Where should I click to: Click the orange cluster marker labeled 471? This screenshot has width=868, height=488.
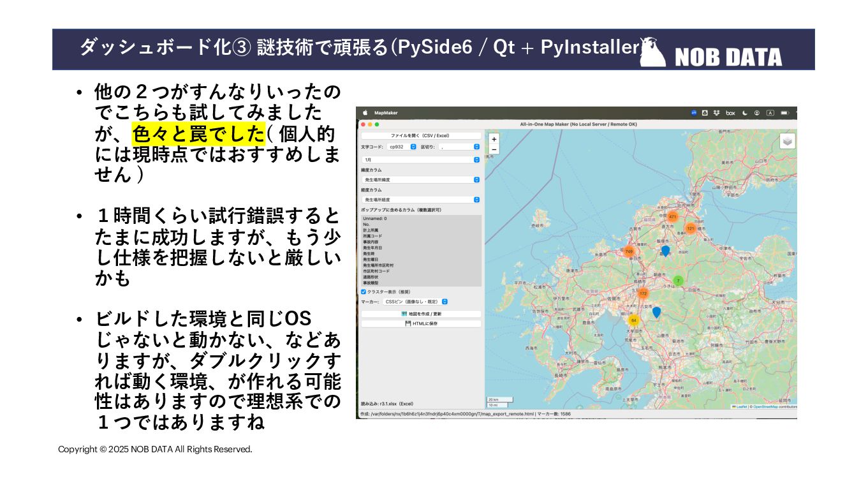point(672,217)
